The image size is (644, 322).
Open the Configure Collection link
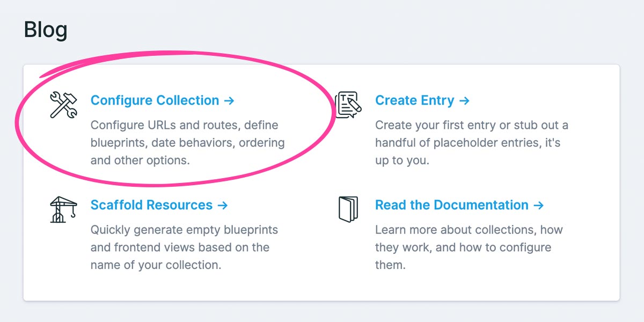(x=156, y=100)
